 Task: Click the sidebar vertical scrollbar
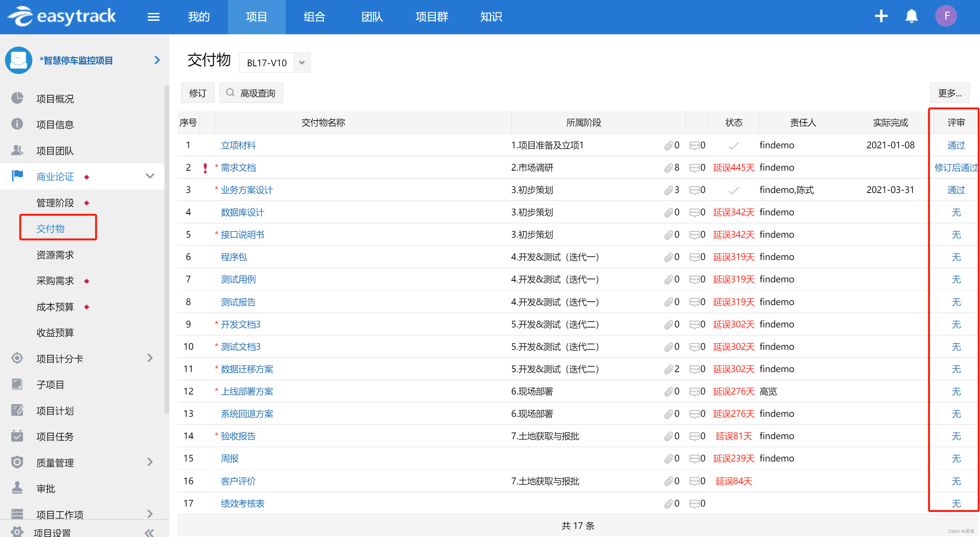166,250
